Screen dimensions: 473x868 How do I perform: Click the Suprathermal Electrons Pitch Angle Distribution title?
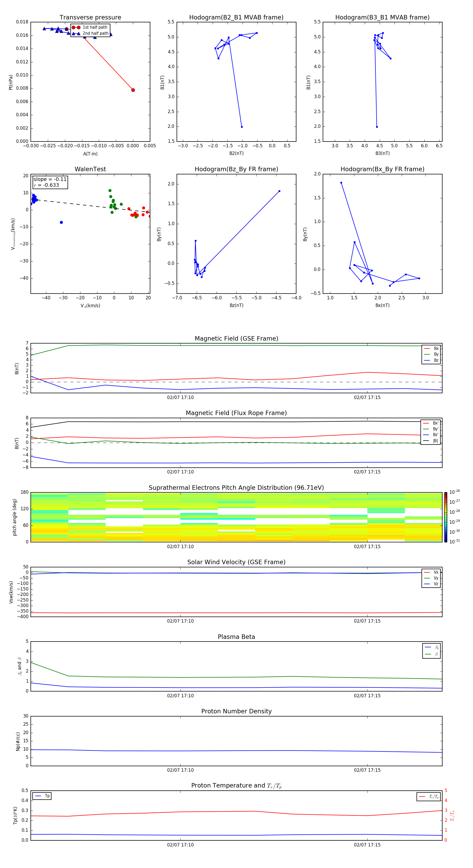[x=236, y=488]
